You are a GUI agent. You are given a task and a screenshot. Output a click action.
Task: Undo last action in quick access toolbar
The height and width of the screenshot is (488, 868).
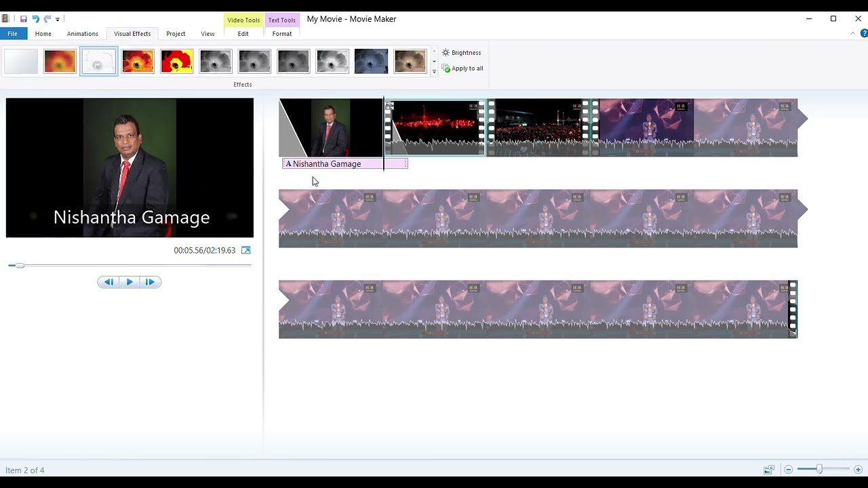point(35,19)
